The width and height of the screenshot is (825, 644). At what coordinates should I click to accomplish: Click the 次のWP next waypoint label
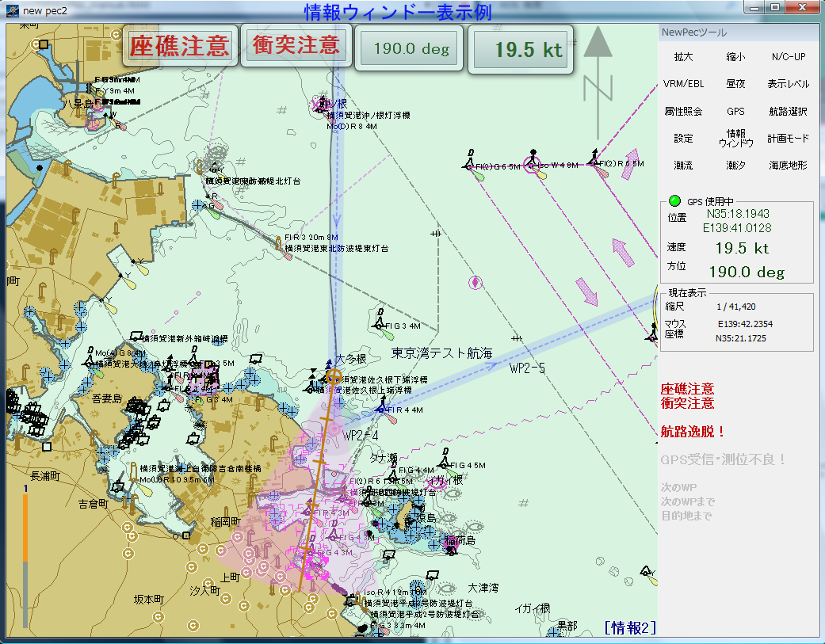678,487
